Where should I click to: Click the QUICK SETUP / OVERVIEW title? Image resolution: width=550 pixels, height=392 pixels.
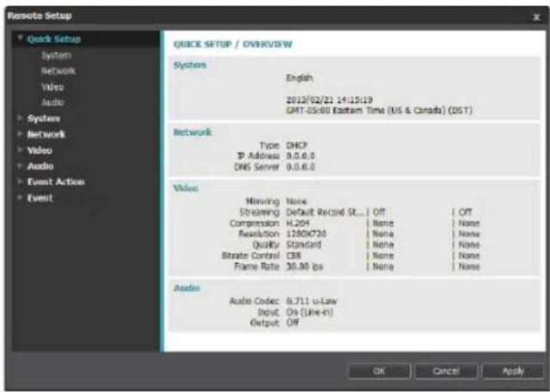(x=233, y=44)
